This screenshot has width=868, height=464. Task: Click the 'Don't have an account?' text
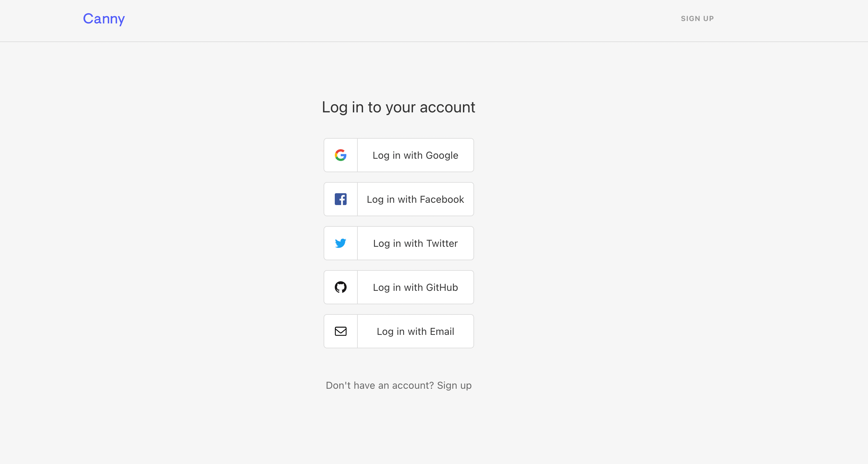(x=379, y=385)
